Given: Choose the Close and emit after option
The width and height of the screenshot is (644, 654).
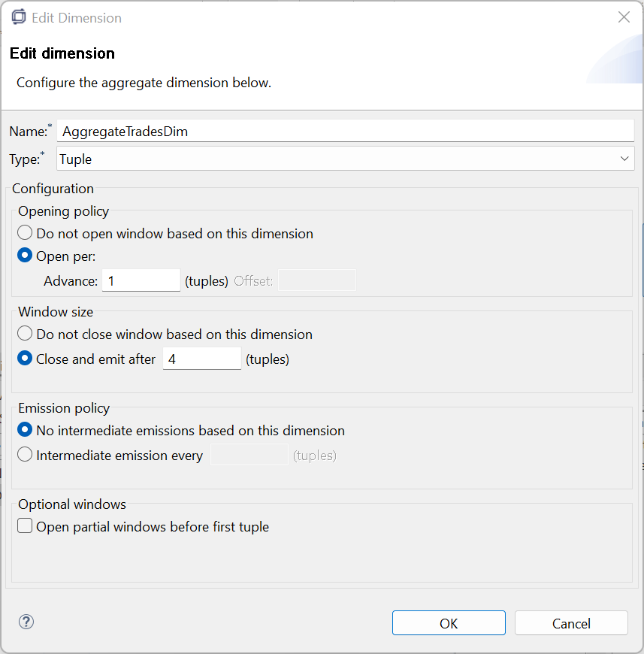Looking at the screenshot, I should click(x=26, y=359).
